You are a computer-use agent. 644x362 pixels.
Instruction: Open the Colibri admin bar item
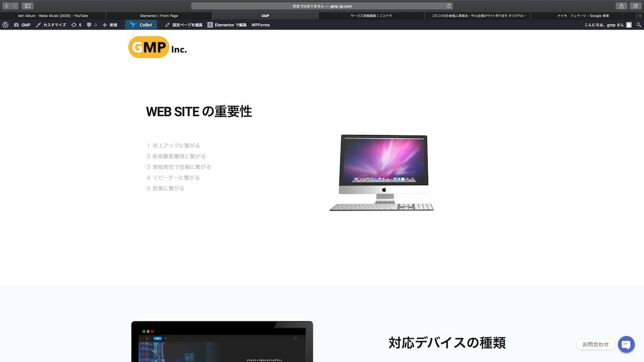coord(141,25)
